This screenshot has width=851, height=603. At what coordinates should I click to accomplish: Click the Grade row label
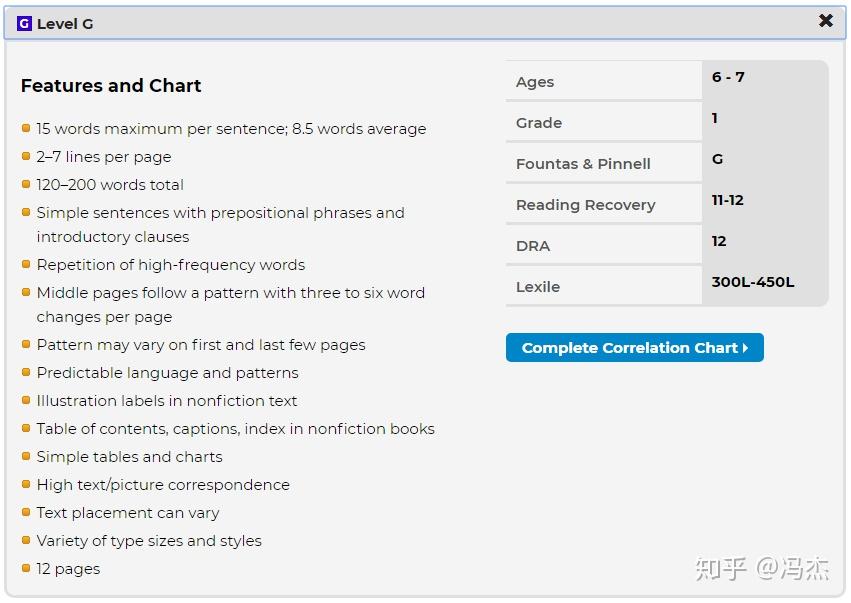click(539, 123)
